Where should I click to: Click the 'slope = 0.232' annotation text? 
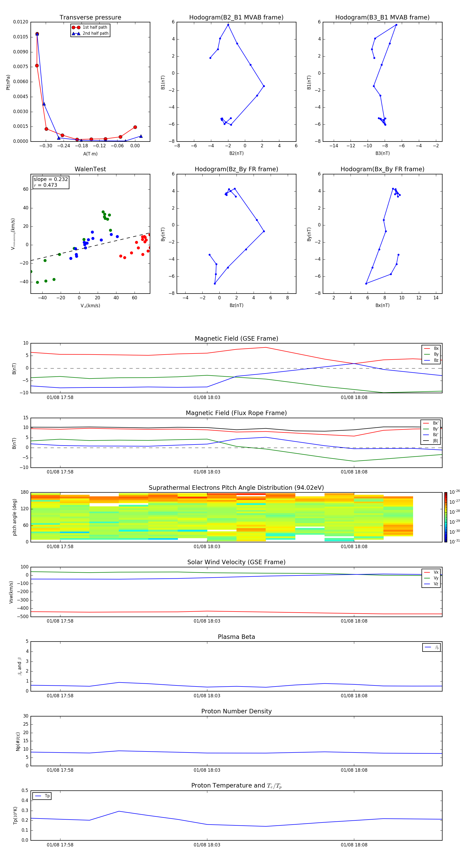click(x=51, y=179)
